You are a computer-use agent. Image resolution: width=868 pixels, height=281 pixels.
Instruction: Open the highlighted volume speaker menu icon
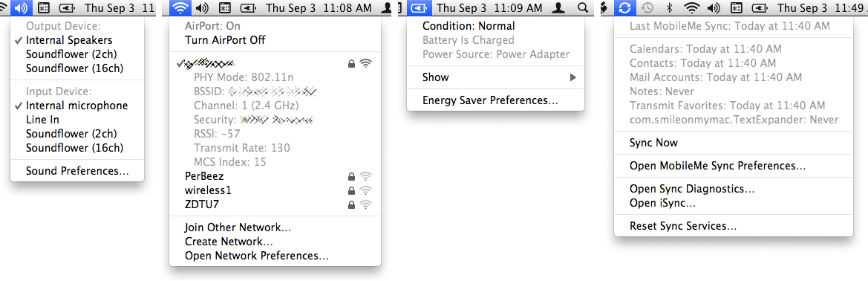[x=22, y=7]
